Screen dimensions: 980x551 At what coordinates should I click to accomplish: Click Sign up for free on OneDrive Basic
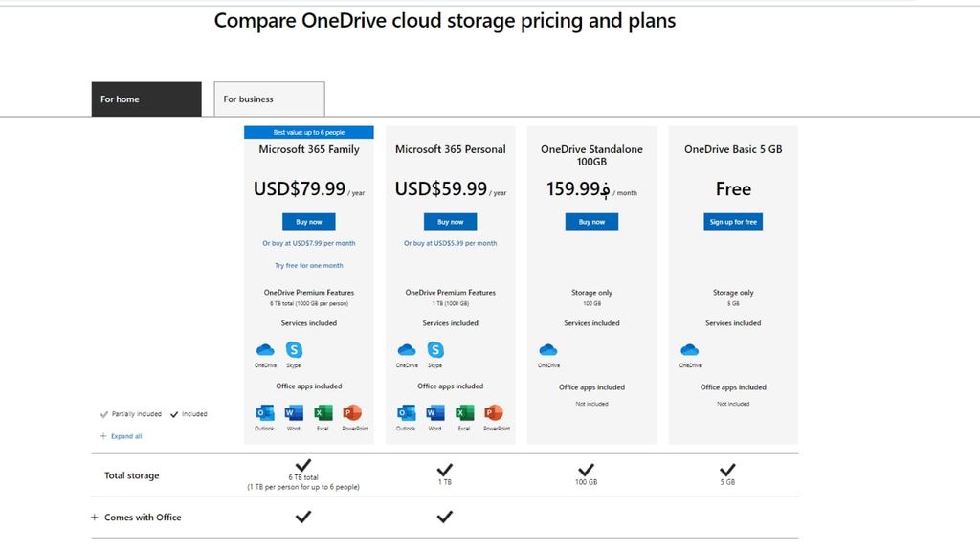point(732,221)
